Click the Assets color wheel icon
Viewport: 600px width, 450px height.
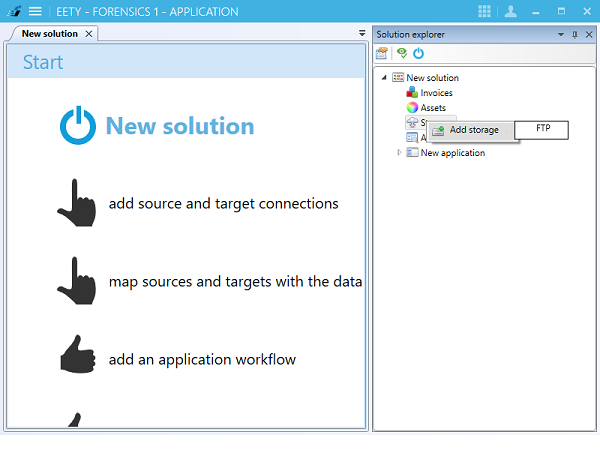coord(412,108)
